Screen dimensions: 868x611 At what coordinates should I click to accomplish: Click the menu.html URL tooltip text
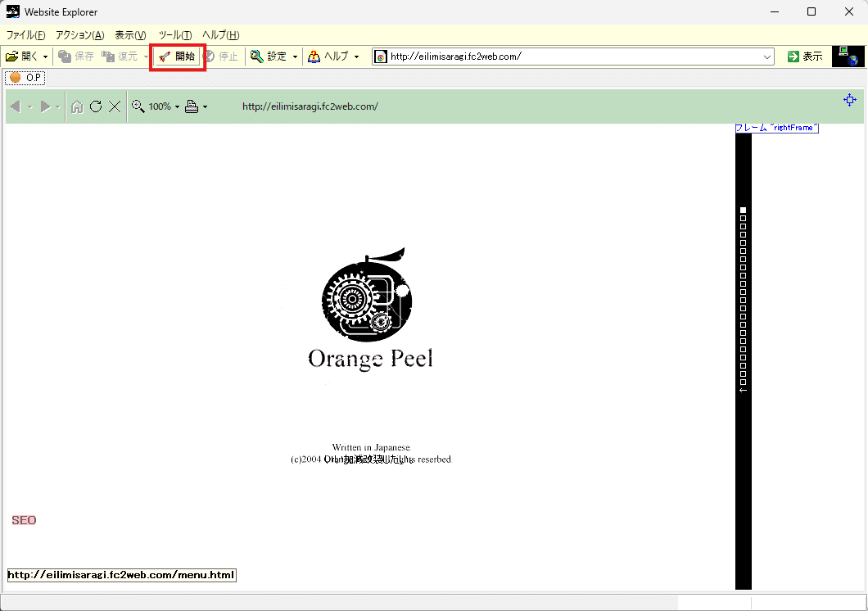[121, 575]
